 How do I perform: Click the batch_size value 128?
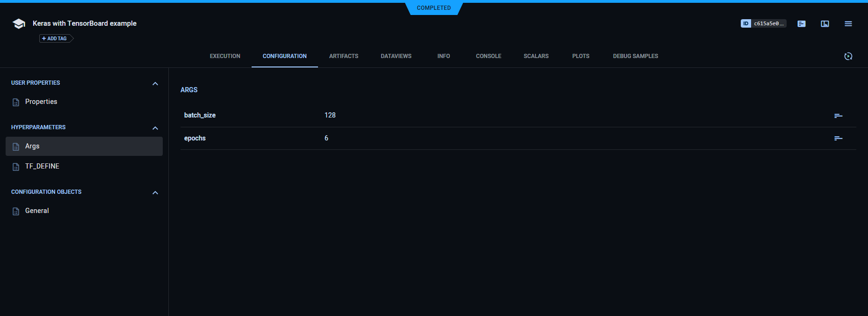pos(330,115)
